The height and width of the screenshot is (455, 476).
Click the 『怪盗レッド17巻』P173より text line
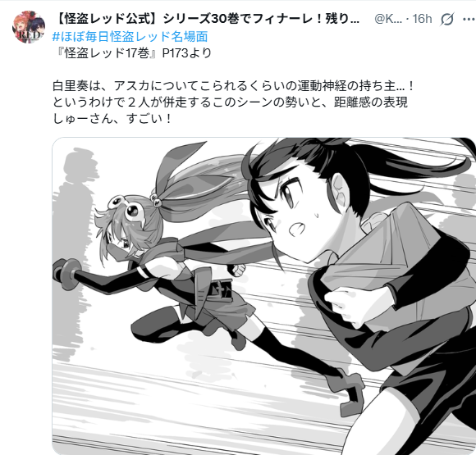[132, 53]
